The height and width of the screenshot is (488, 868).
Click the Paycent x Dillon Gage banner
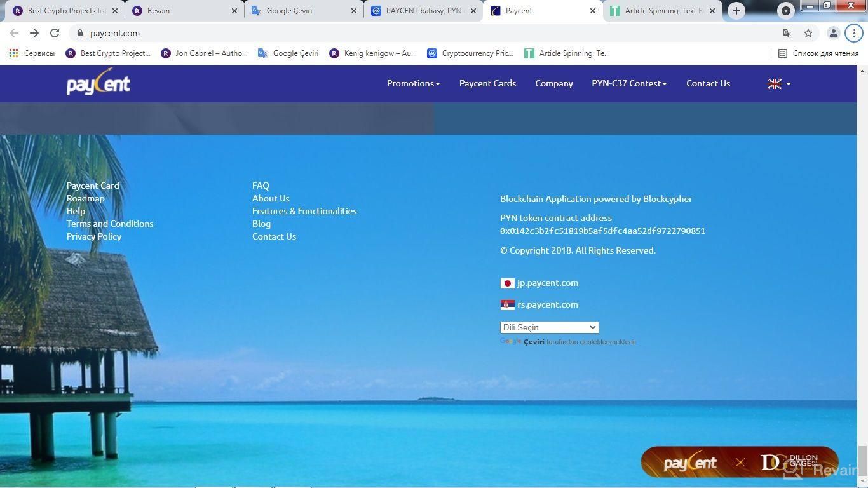coord(740,463)
